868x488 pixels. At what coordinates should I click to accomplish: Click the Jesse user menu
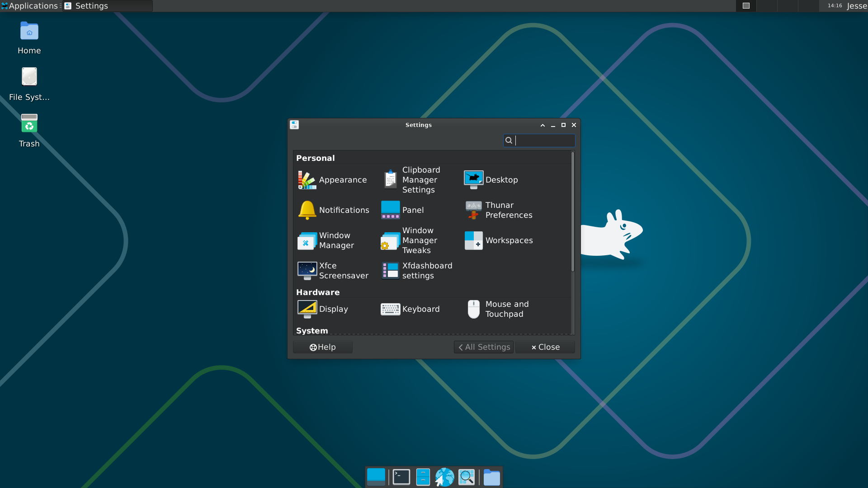(857, 6)
